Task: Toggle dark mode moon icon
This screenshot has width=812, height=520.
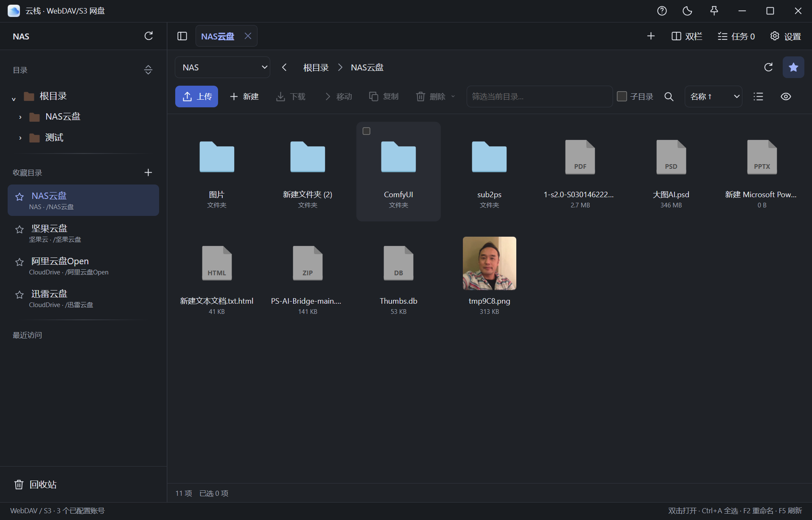Action: coord(687,11)
